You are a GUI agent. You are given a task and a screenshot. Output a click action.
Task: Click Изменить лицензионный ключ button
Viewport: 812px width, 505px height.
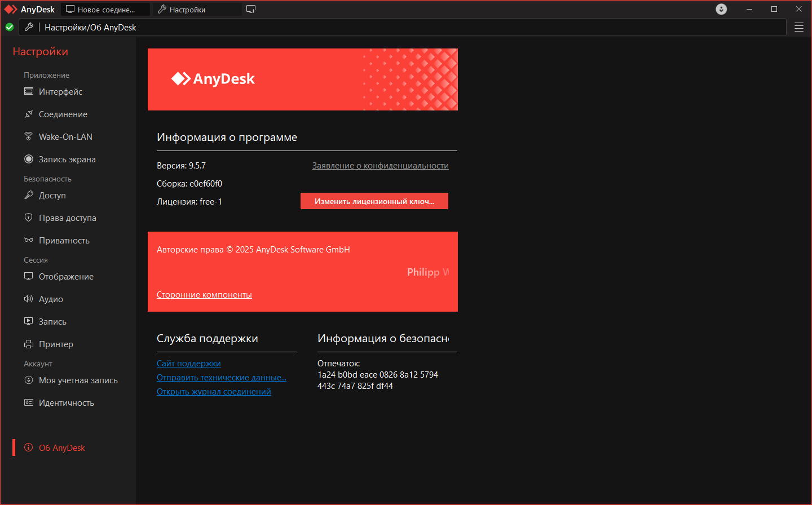pyautogui.click(x=374, y=201)
